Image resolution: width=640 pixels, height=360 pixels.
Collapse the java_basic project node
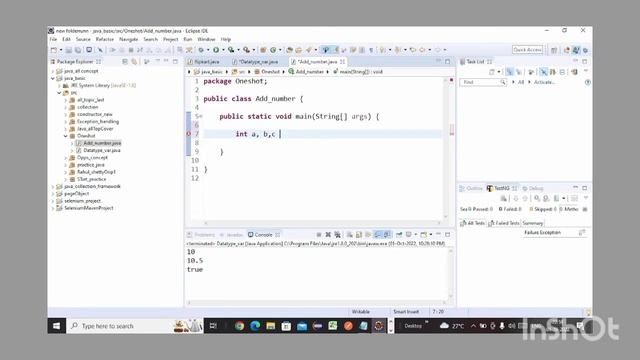tap(53, 78)
